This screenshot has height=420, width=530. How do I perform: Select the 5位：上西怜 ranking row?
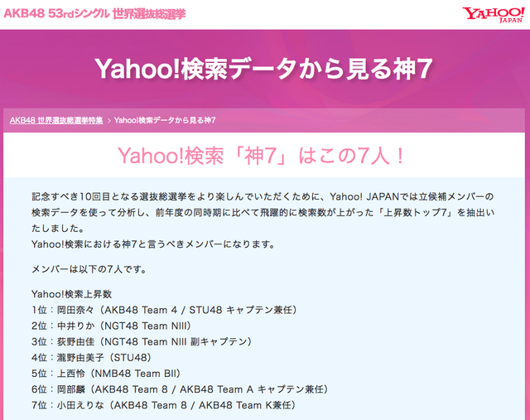(x=106, y=374)
